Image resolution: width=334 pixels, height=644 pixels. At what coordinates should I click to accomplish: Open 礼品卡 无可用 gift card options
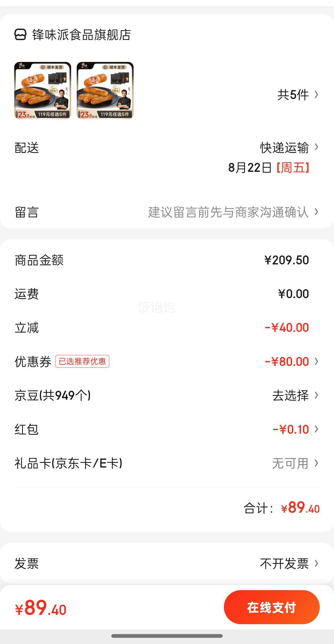[167, 463]
